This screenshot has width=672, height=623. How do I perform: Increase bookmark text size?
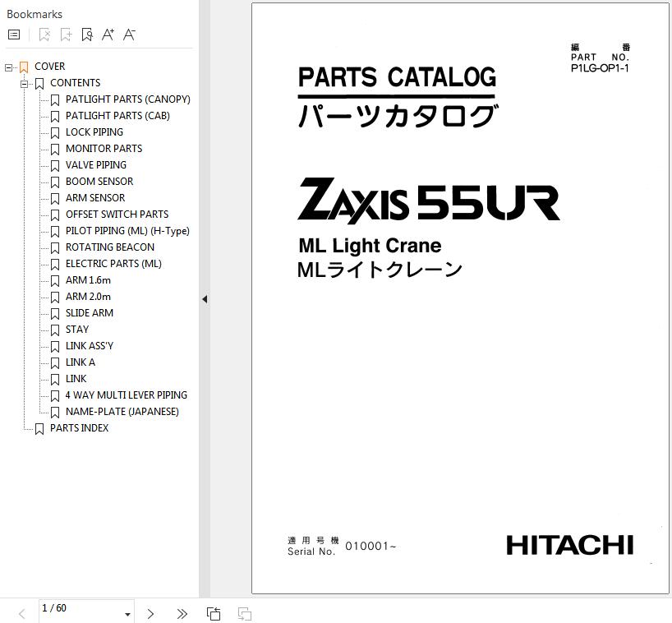pos(108,35)
